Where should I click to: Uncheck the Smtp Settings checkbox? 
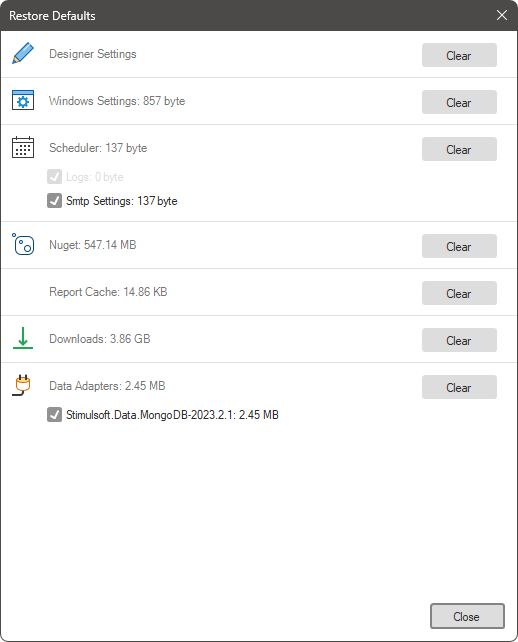pyautogui.click(x=54, y=201)
